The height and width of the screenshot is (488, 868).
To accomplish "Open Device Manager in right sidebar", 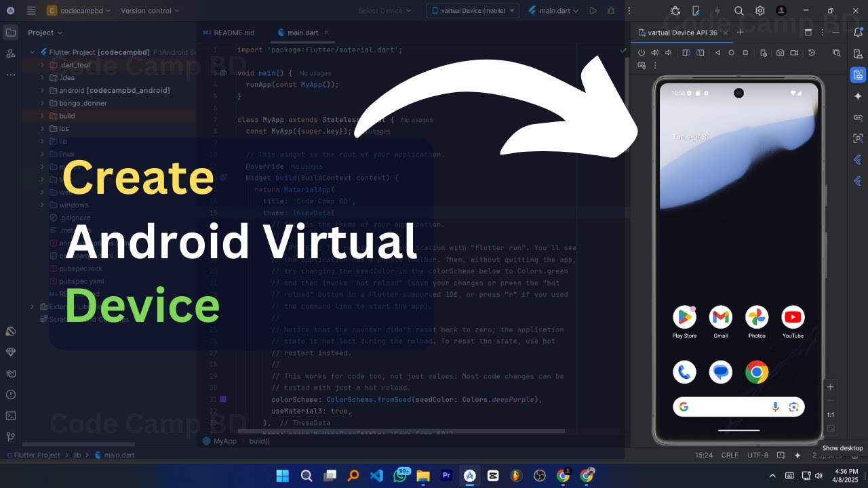I will (x=858, y=54).
